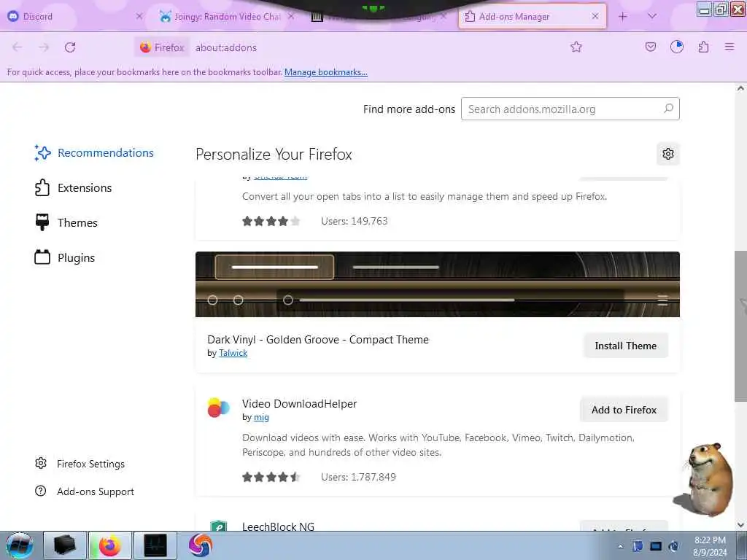Open the list all tabs chevron

[652, 16]
